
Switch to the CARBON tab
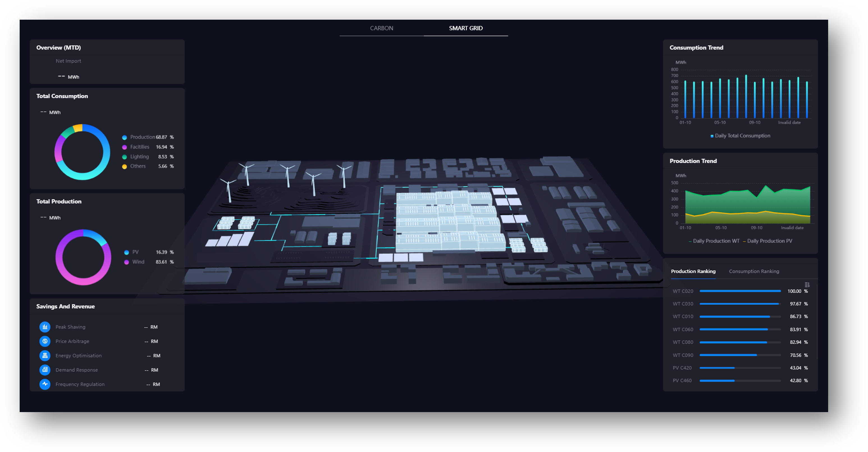click(x=382, y=28)
